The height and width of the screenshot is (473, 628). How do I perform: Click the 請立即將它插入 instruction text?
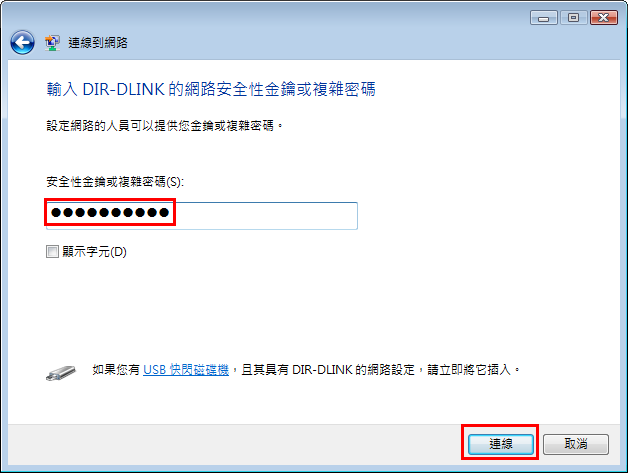click(x=473, y=369)
